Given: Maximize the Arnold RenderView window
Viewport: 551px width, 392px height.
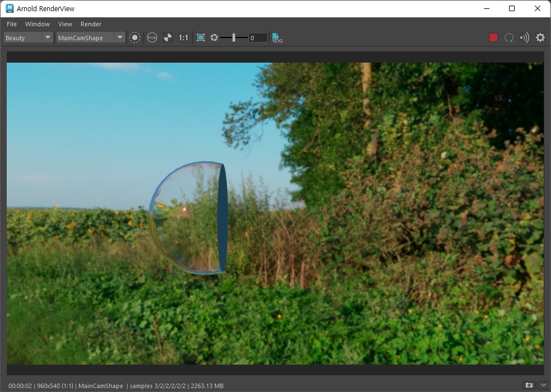Looking at the screenshot, I should [512, 8].
